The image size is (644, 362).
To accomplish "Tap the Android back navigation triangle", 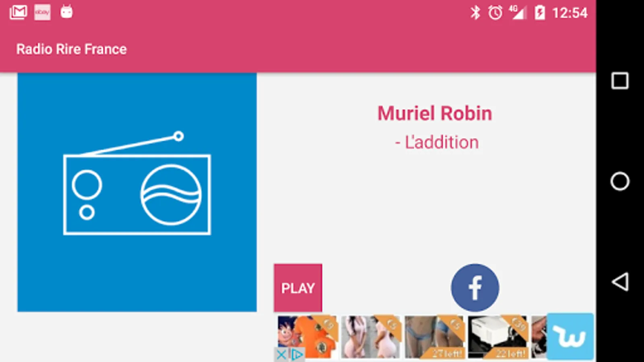I will [x=620, y=282].
